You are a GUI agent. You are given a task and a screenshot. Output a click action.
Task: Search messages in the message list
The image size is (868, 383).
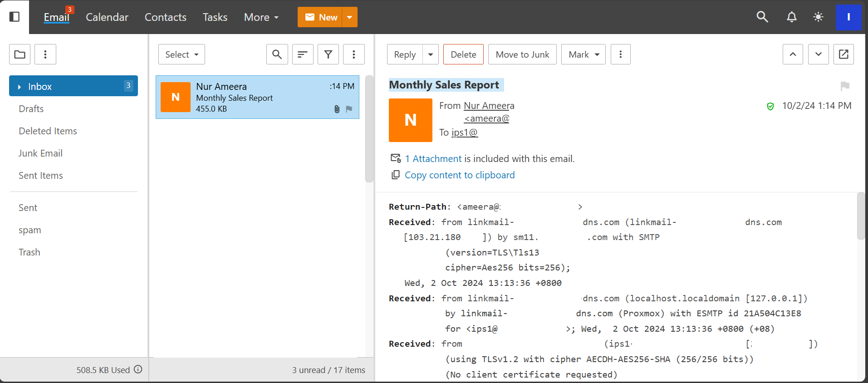point(277,54)
